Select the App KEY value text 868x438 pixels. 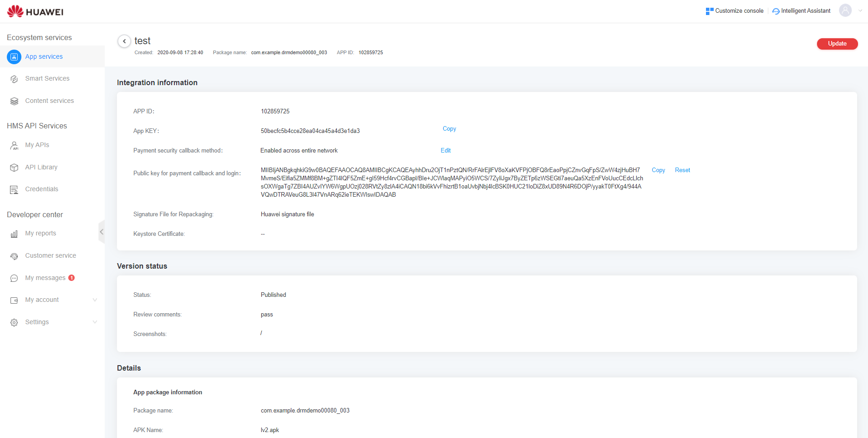point(310,131)
